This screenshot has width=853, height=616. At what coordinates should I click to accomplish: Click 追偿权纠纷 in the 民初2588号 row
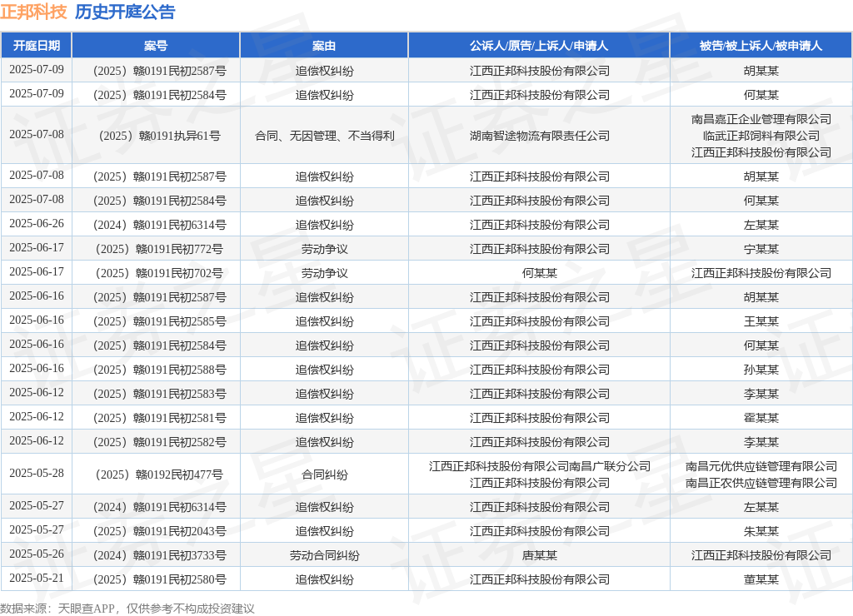325,370
